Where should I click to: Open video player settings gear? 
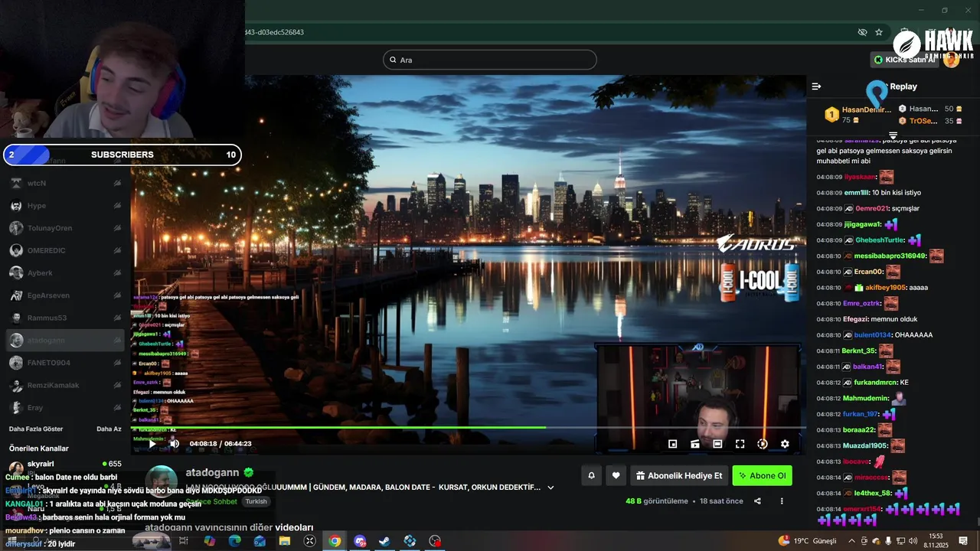[x=785, y=444]
